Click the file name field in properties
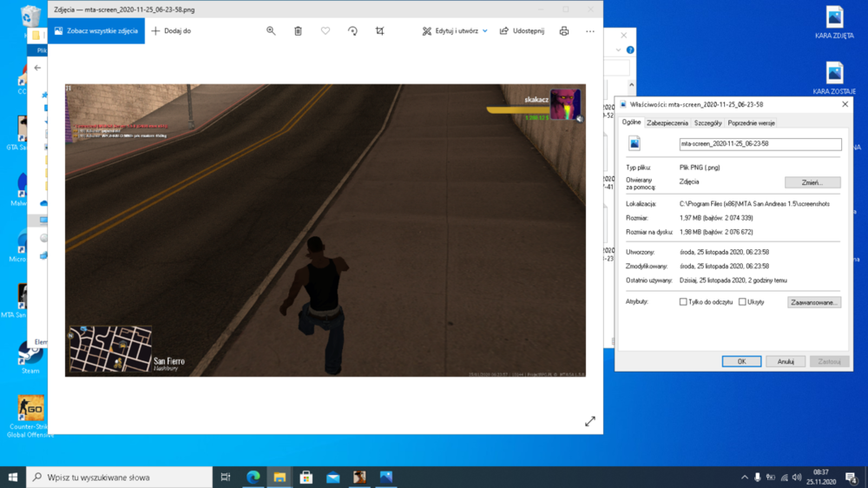This screenshot has width=868, height=488. coord(760,144)
